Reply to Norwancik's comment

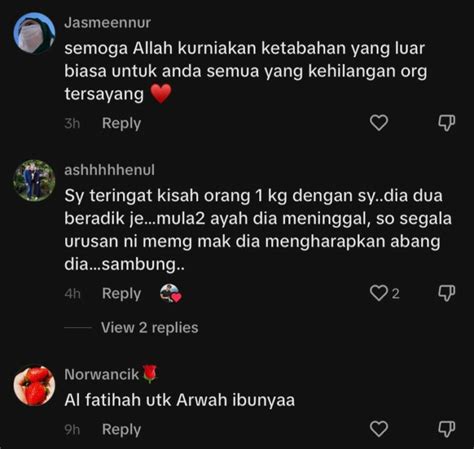121,429
